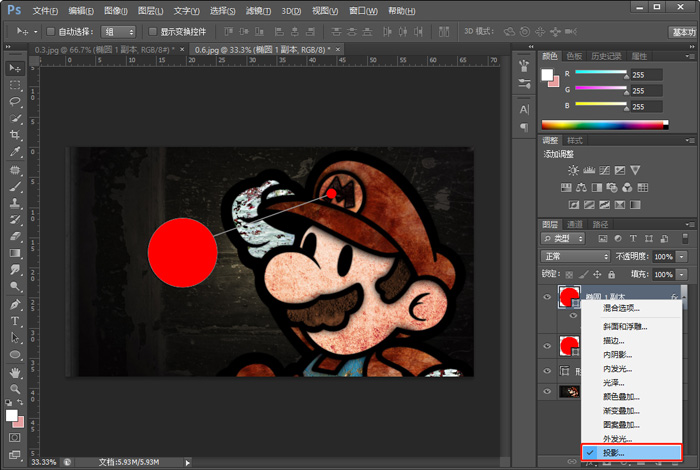This screenshot has width=700, height=470.
Task: Switch to the 通道 tab
Action: (575, 225)
